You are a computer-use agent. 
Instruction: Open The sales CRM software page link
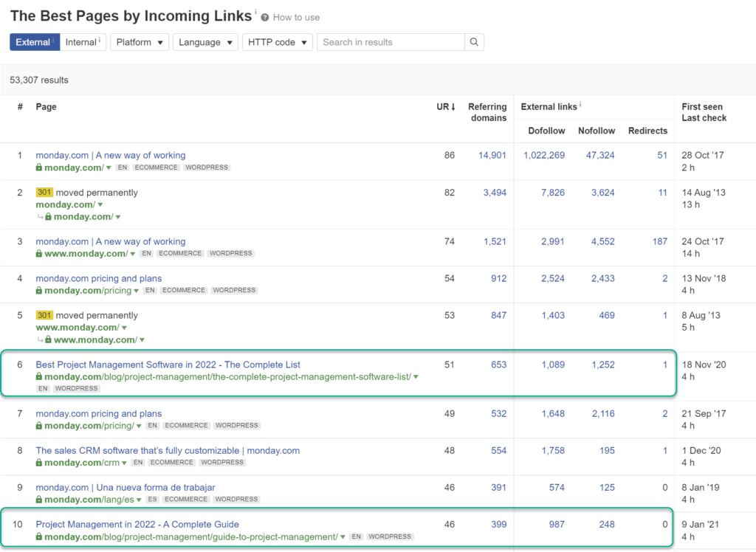(x=168, y=450)
